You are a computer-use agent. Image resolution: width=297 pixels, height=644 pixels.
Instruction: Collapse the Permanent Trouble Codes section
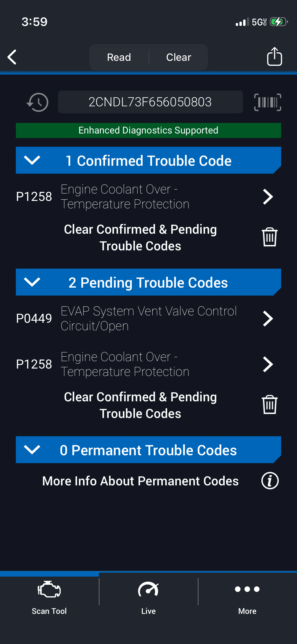click(x=32, y=450)
